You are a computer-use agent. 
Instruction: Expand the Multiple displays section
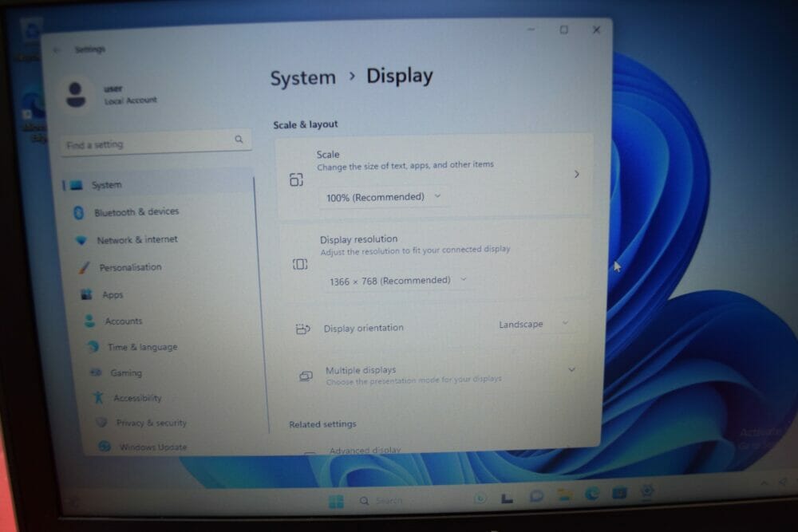coord(571,370)
